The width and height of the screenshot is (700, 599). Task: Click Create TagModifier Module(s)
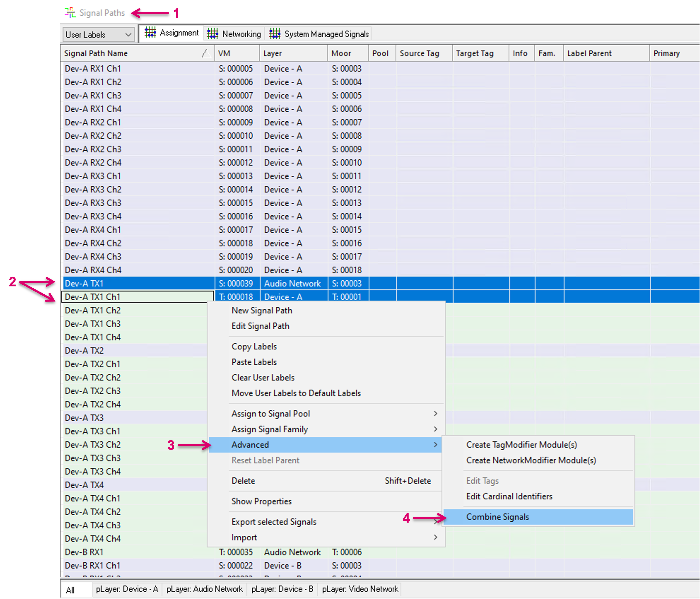(521, 445)
